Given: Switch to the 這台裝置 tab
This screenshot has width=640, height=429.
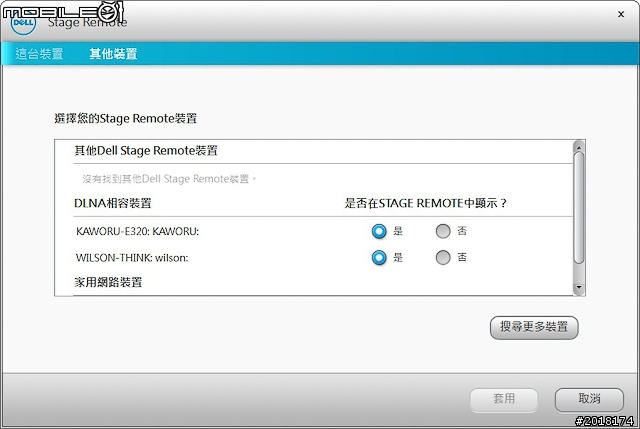Looking at the screenshot, I should tap(39, 53).
